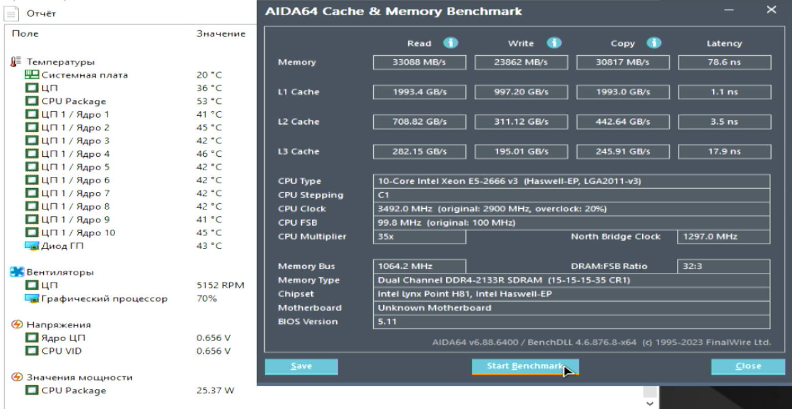Image resolution: width=792 pixels, height=409 pixels.
Task: Click the Вентиляторы fan icon
Action: [17, 272]
